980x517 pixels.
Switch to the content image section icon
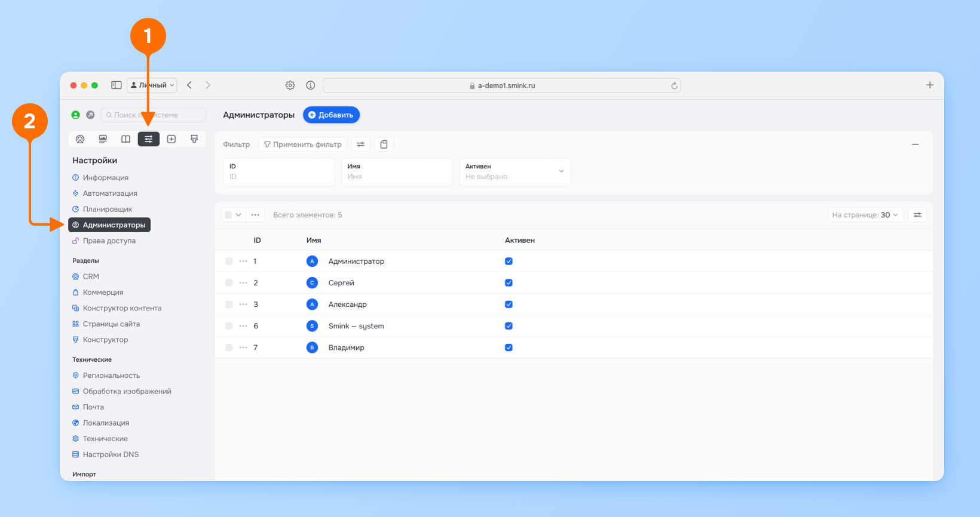point(103,139)
